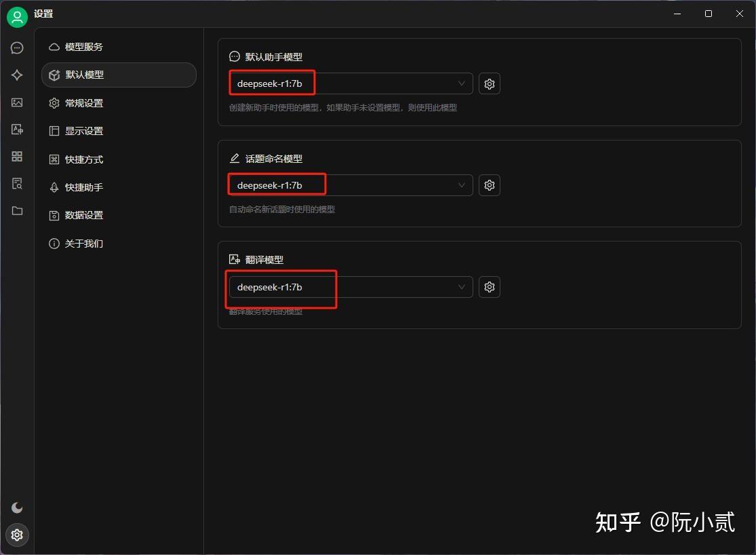This screenshot has width=756, height=555.
Task: Open 快捷助手 settings section
Action: 119,187
